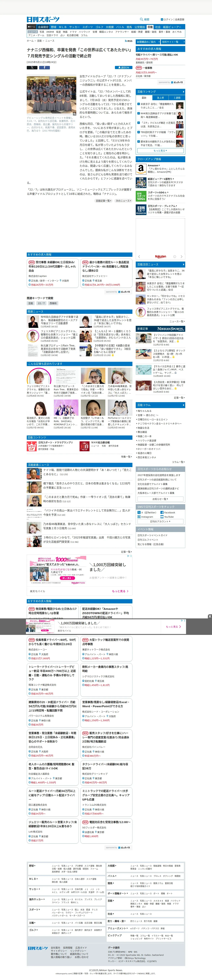
Task: Open the 紙面ビューアー thumbnail icon
Action: 141,182
